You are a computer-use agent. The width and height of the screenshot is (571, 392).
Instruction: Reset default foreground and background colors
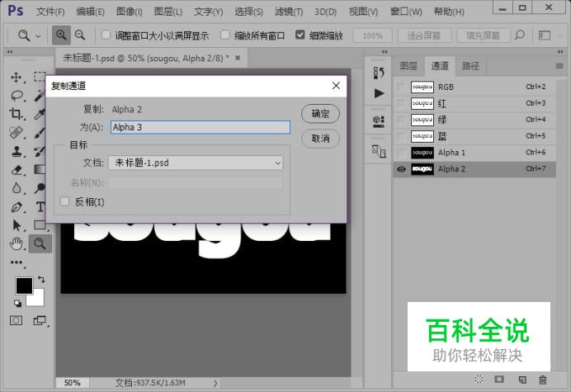click(x=17, y=303)
